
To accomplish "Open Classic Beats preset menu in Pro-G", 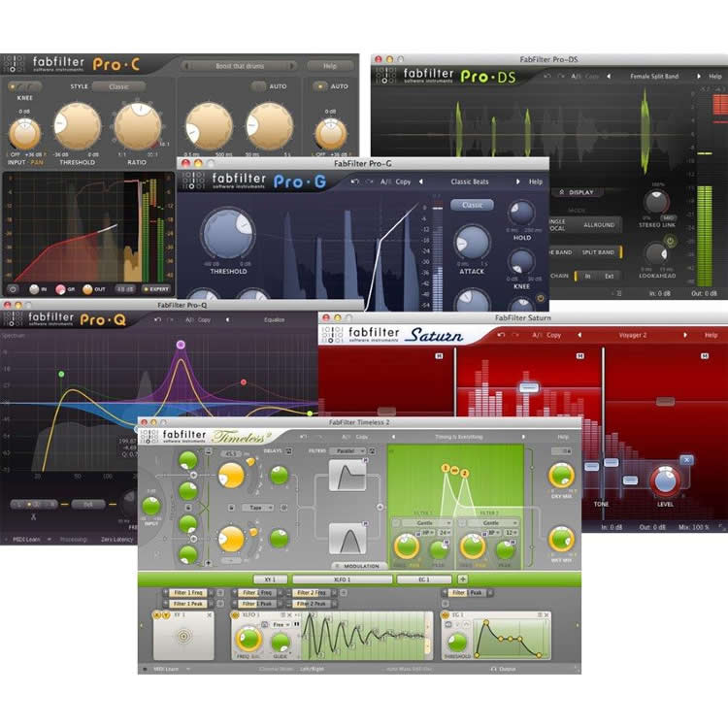I will (x=470, y=182).
